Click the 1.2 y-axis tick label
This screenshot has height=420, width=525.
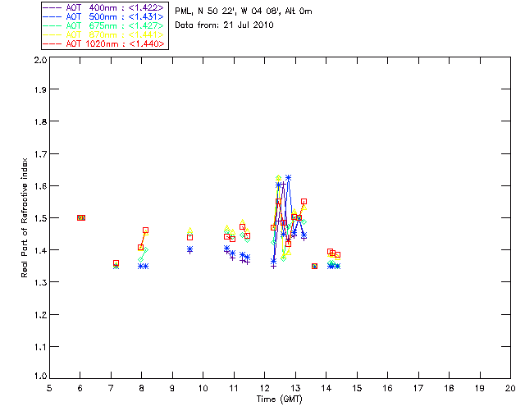pos(40,315)
